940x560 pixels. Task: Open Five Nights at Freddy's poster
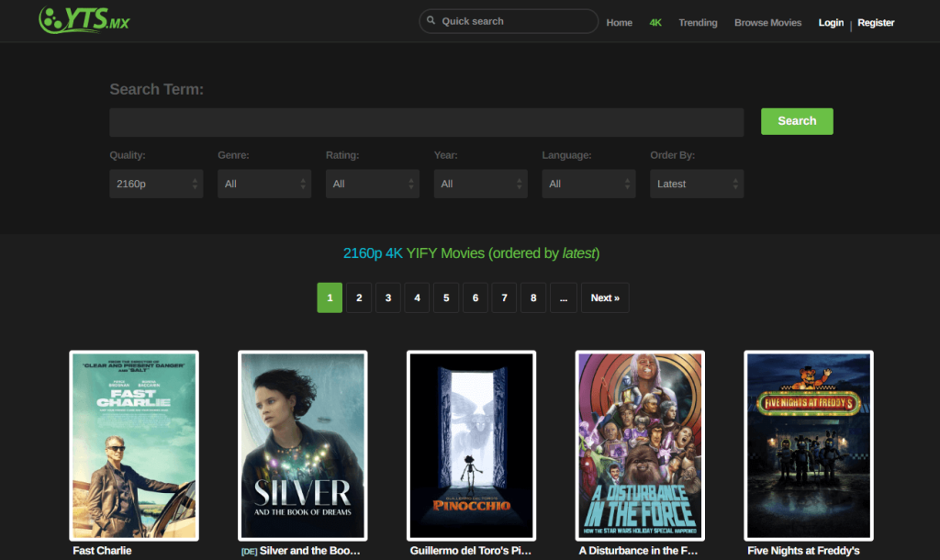point(809,445)
